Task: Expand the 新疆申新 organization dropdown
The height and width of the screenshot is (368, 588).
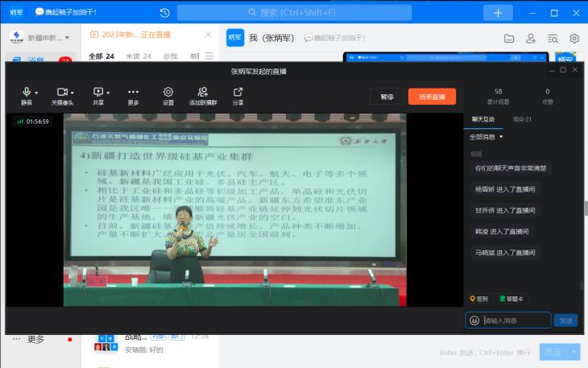Action: click(67, 38)
